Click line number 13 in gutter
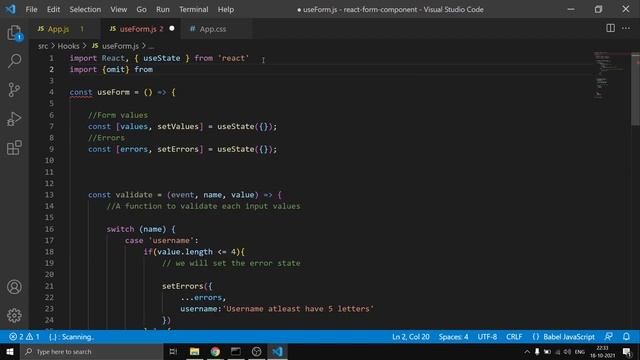Image resolution: width=640 pixels, height=360 pixels. tap(49, 195)
